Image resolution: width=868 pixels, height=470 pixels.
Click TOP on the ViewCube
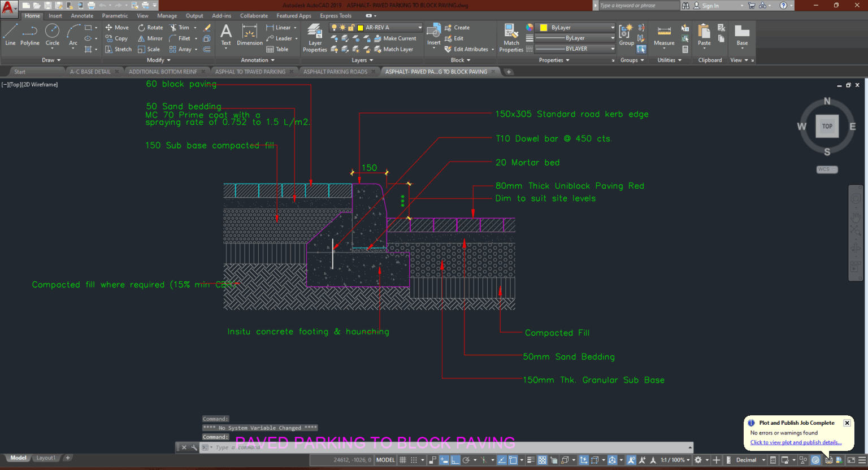pyautogui.click(x=827, y=126)
